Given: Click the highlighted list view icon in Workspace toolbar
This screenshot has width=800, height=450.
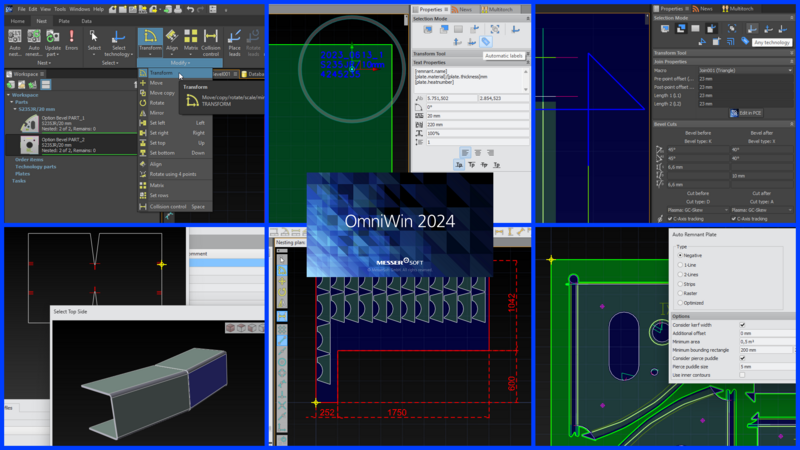Looking at the screenshot, I should coord(46,85).
